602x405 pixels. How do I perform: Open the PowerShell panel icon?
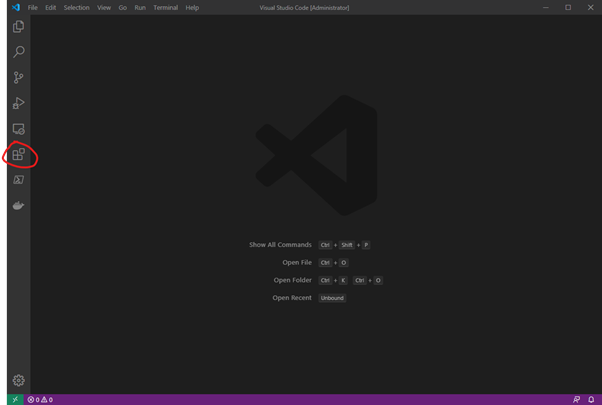18,180
